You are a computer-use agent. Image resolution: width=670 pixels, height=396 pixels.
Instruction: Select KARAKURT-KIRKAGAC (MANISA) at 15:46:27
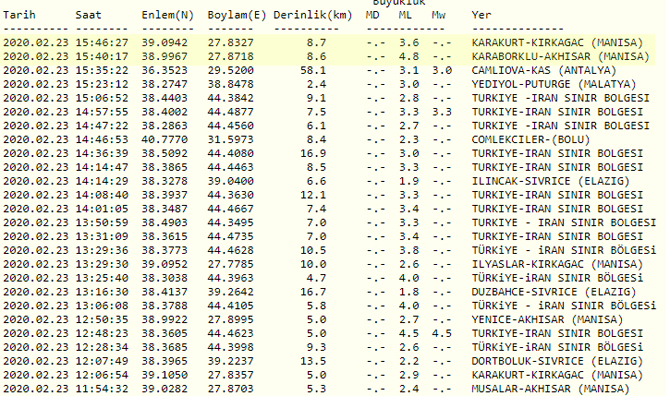[x=557, y=43]
